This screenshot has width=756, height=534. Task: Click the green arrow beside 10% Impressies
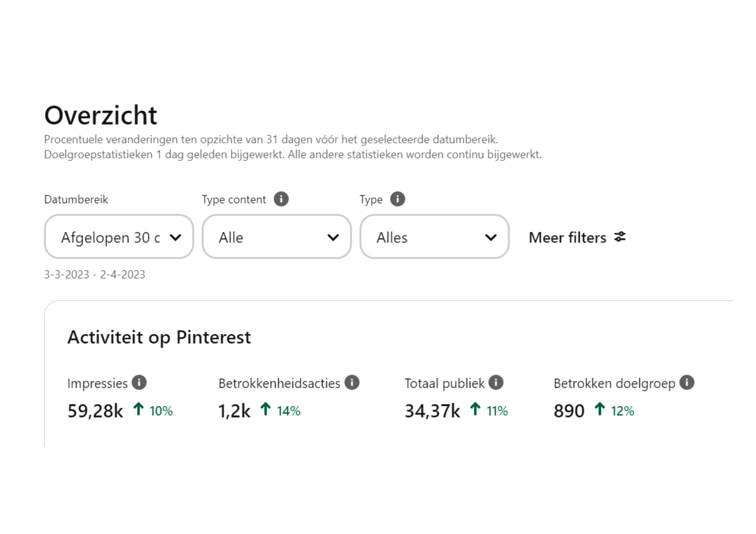pos(138,409)
